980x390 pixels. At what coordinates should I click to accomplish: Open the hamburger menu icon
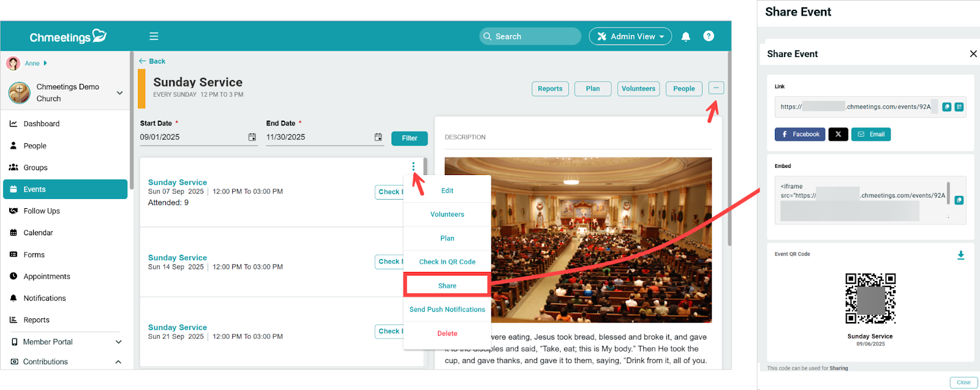[x=154, y=37]
